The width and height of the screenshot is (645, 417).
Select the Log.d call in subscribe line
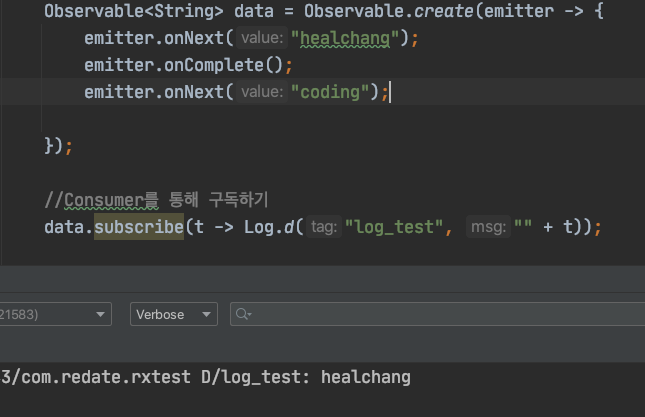(269, 227)
